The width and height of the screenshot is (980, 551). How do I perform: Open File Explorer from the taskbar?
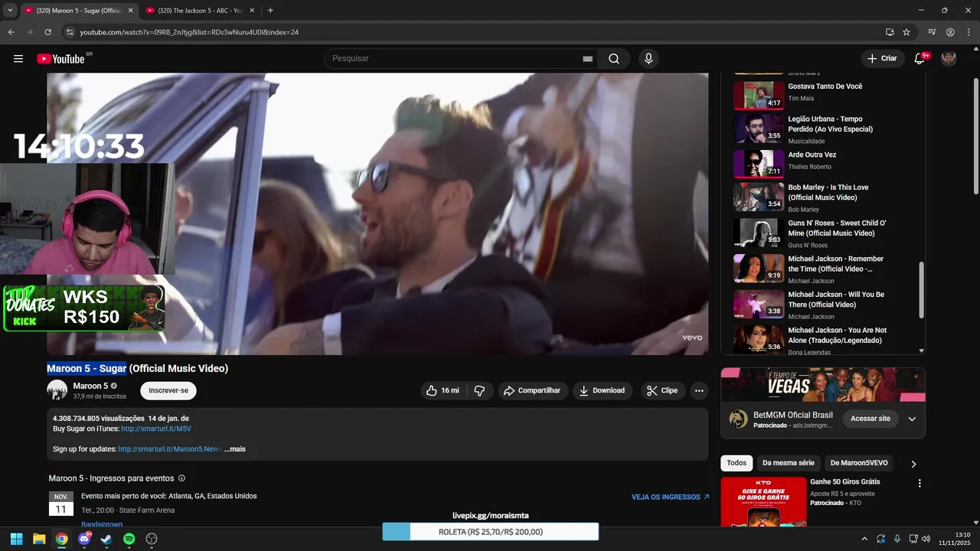point(39,539)
